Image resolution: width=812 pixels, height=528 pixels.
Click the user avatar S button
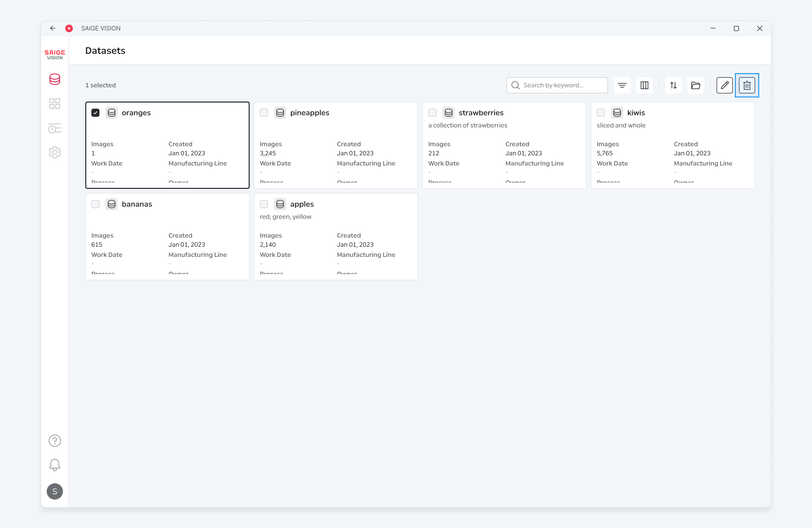55,491
